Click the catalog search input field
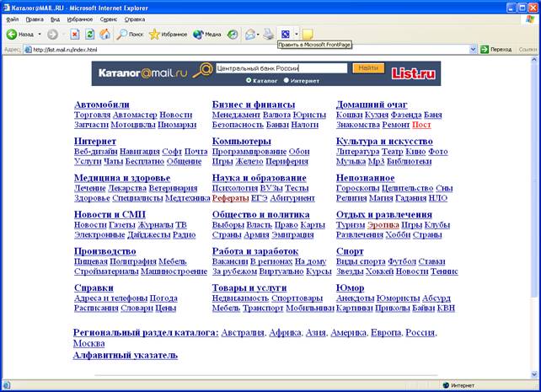The height and width of the screenshot is (392, 541). pyautogui.click(x=281, y=68)
